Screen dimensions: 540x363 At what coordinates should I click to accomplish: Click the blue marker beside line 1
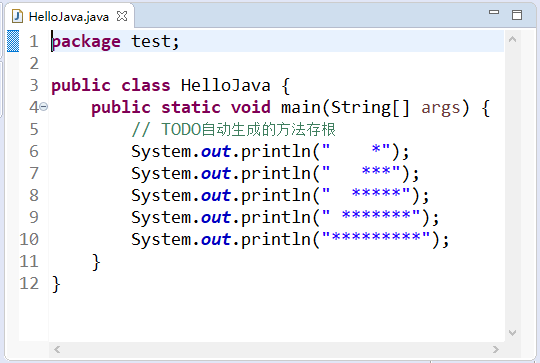pos(13,41)
